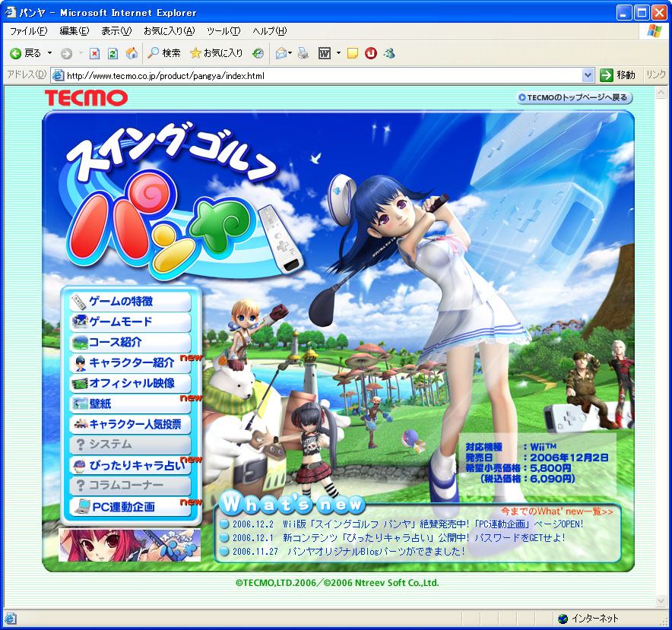Click TECMOのトップページへ戻る link
Viewport: 672px width, 630px height.
click(x=573, y=97)
